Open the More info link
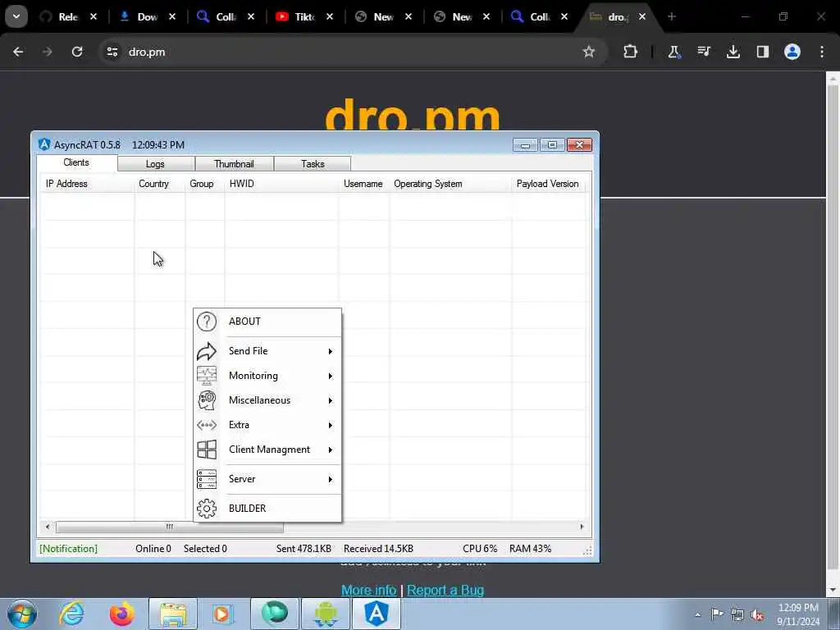Viewport: 840px width, 630px height. [368, 590]
